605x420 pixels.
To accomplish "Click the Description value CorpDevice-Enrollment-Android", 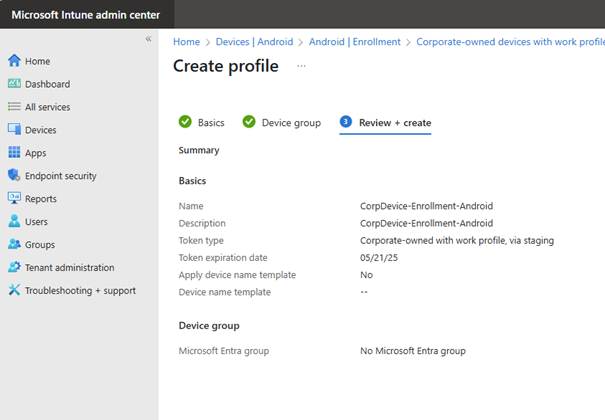I will point(426,223).
